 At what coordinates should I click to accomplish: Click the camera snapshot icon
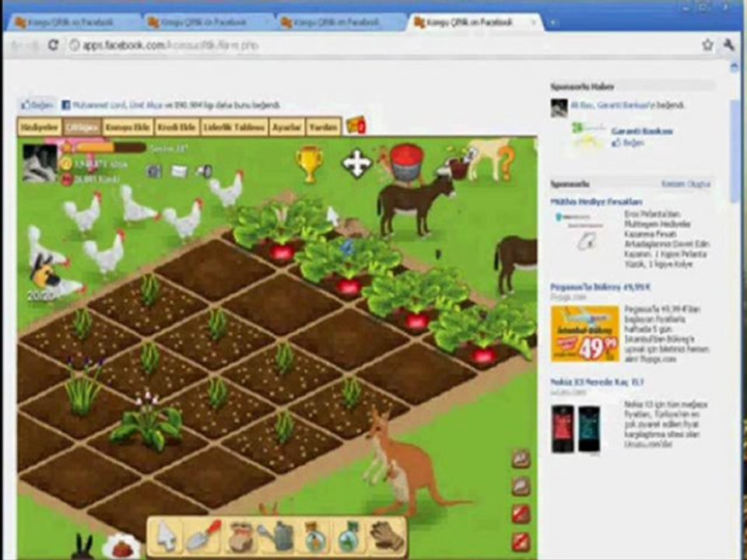pos(154,171)
